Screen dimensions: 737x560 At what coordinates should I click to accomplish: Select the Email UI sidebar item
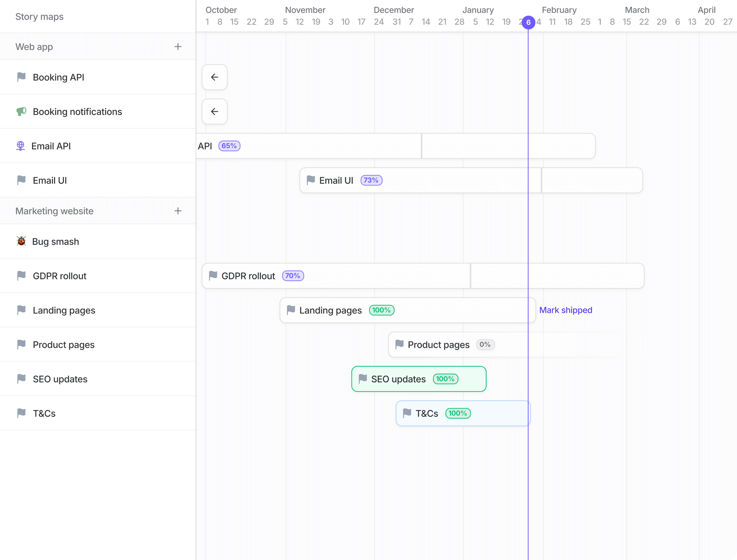pos(50,180)
